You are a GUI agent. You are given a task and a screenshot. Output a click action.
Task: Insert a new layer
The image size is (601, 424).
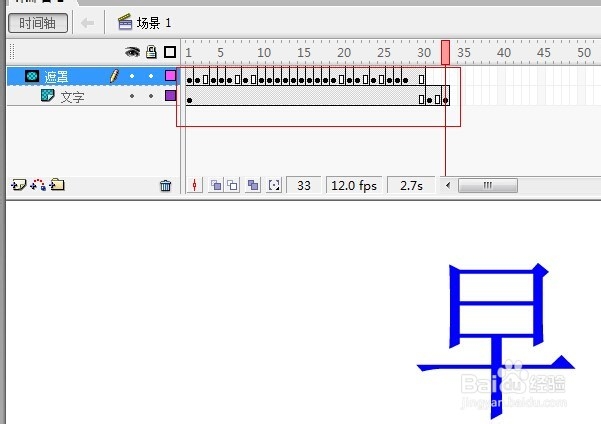pos(18,185)
